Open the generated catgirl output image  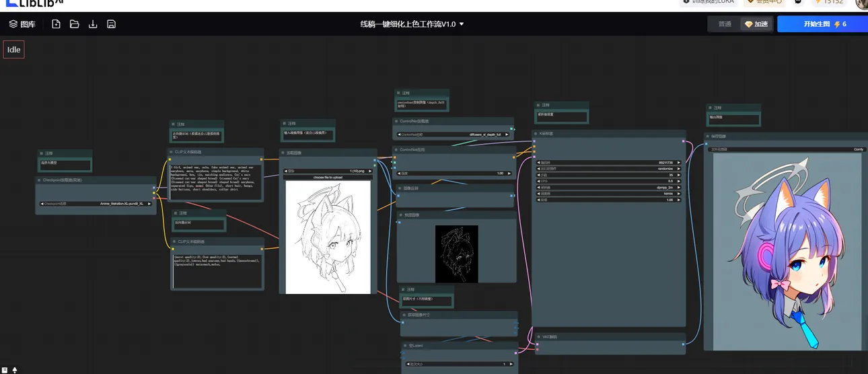(787, 252)
